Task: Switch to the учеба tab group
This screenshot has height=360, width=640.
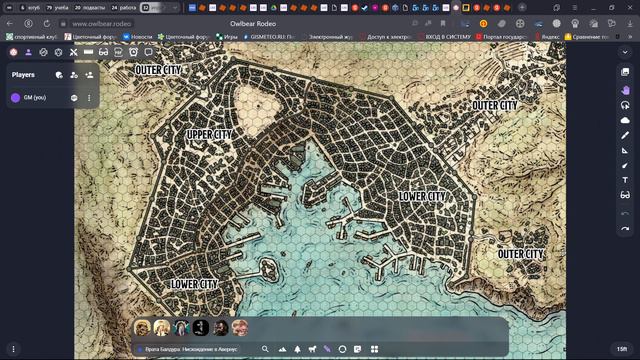Action: point(57,7)
